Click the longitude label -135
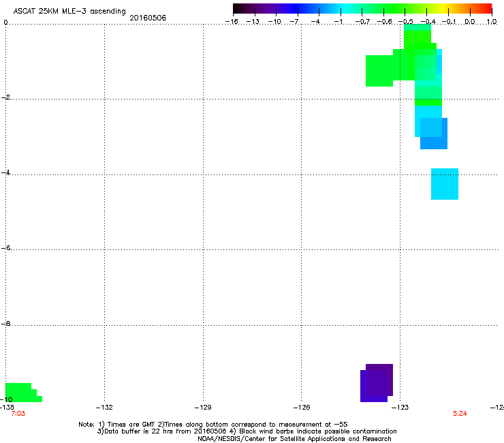 (7, 408)
